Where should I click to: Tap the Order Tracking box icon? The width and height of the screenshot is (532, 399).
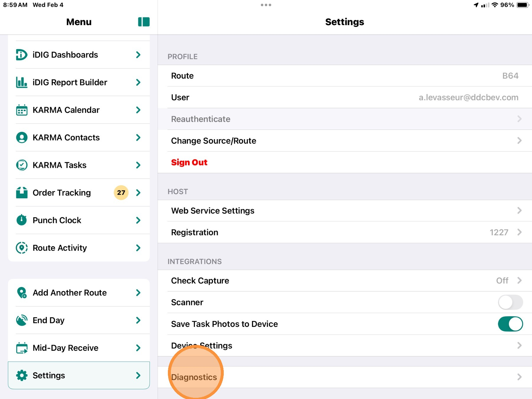(x=22, y=193)
